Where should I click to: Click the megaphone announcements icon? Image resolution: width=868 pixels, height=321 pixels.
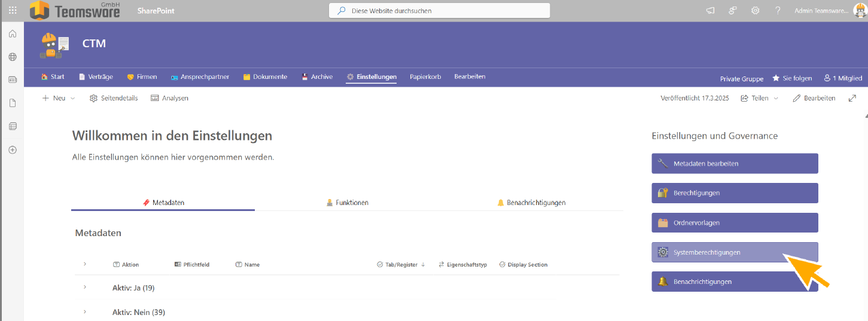[710, 11]
